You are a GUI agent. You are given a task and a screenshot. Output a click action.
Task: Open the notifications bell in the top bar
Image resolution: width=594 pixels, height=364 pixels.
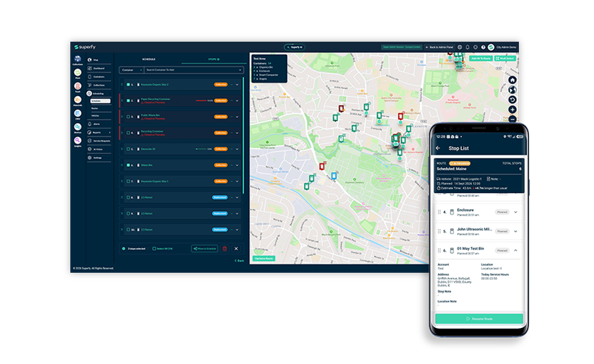coord(467,47)
